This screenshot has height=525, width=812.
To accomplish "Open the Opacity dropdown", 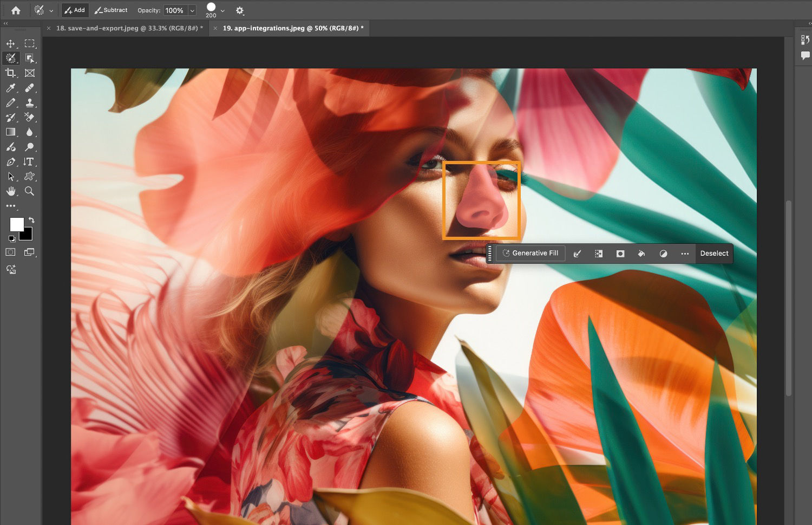I will pos(193,10).
